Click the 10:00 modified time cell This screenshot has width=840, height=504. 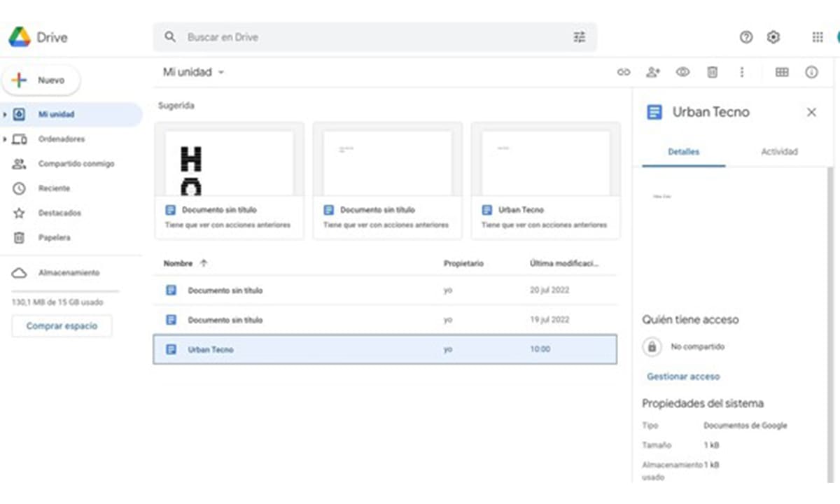click(540, 349)
